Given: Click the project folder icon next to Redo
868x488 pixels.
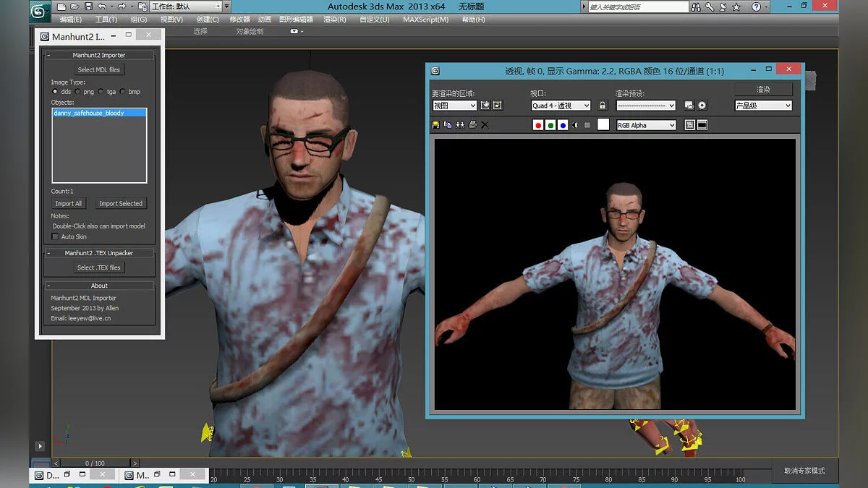Looking at the screenshot, I should click(142, 7).
